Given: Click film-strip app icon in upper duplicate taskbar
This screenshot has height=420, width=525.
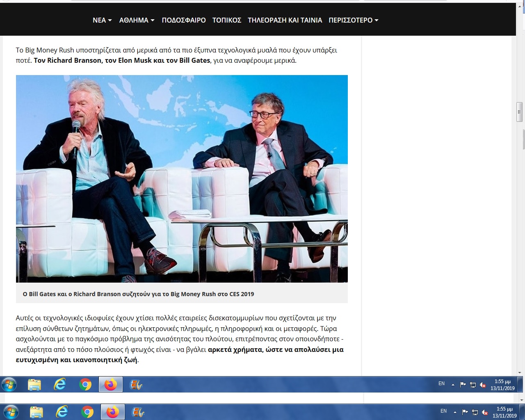Looking at the screenshot, I should coord(136,384).
